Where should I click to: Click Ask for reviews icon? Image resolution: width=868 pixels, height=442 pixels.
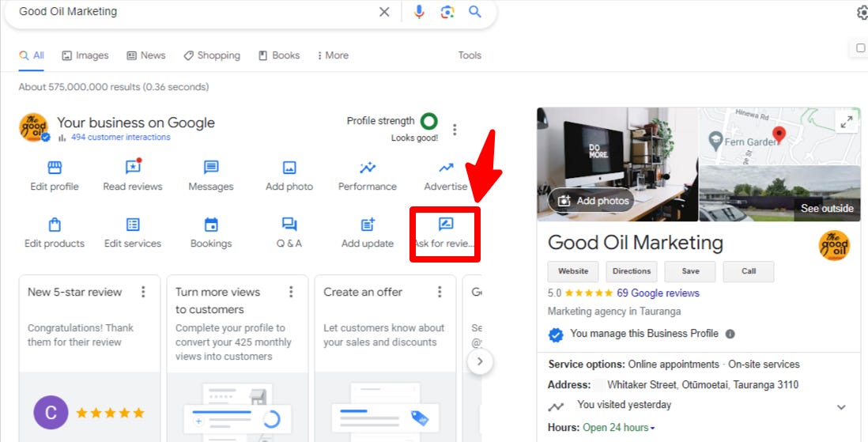(x=446, y=224)
